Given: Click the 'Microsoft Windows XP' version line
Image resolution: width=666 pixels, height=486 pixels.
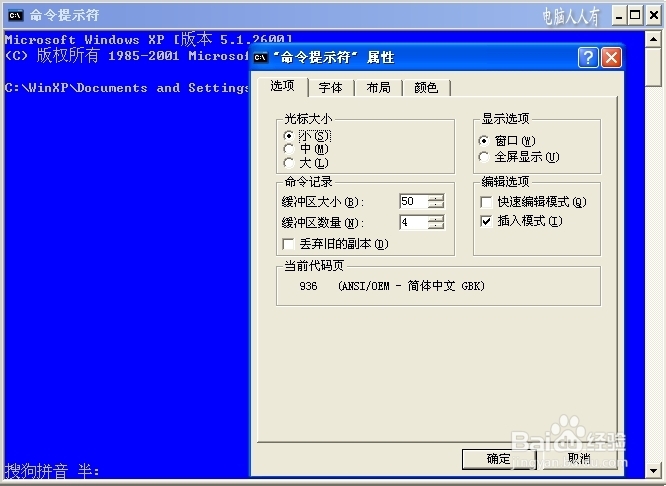Looking at the screenshot, I should (x=149, y=40).
